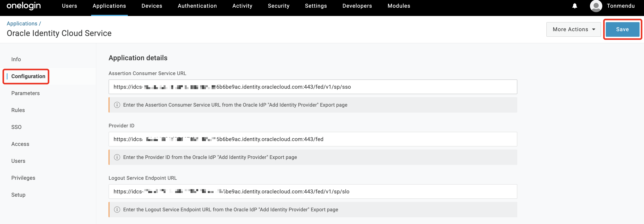This screenshot has width=644, height=224.
Task: Expand the More Actions dropdown
Action: pos(573,29)
